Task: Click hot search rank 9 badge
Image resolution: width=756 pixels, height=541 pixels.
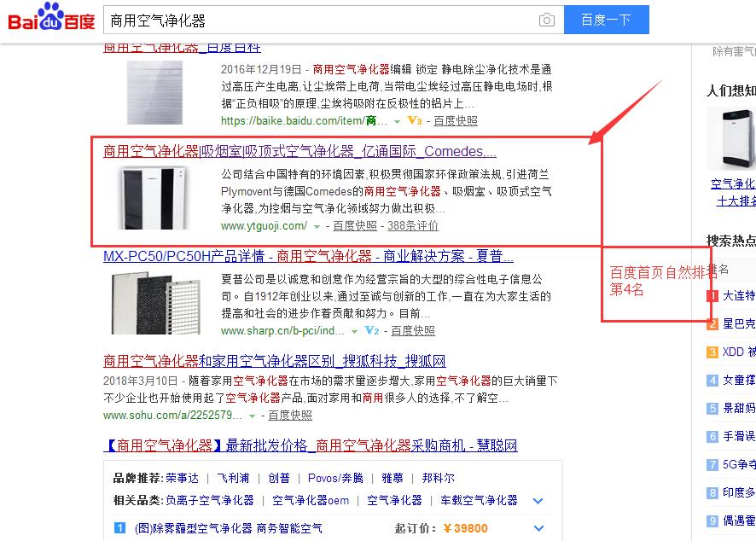Action: click(712, 521)
